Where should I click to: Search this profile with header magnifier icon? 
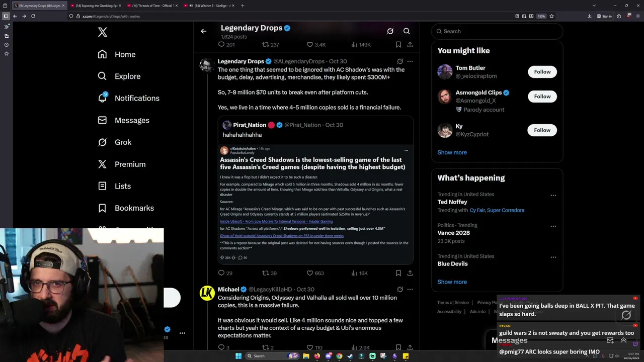(x=407, y=31)
